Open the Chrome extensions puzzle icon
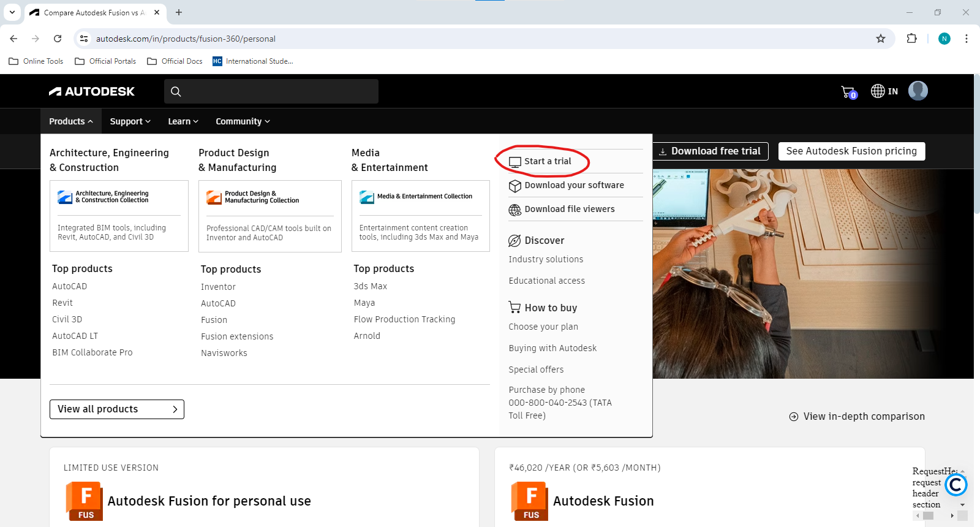This screenshot has width=980, height=527. 911,39
